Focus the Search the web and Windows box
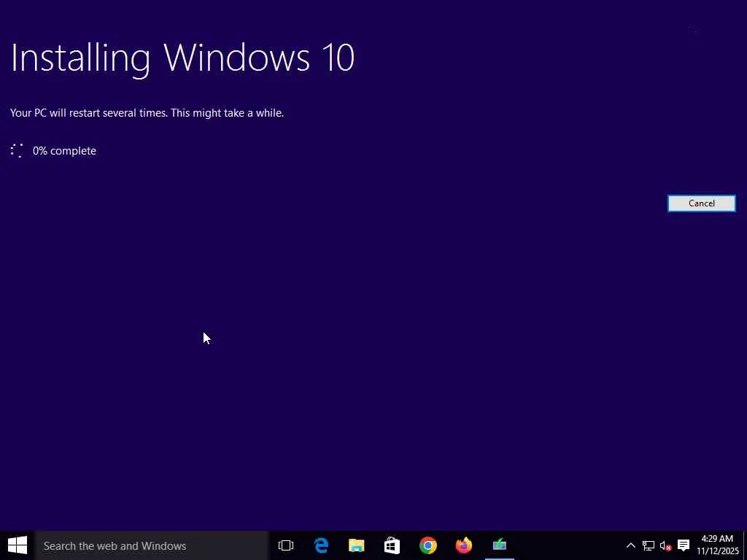The image size is (747, 560). coord(152,545)
